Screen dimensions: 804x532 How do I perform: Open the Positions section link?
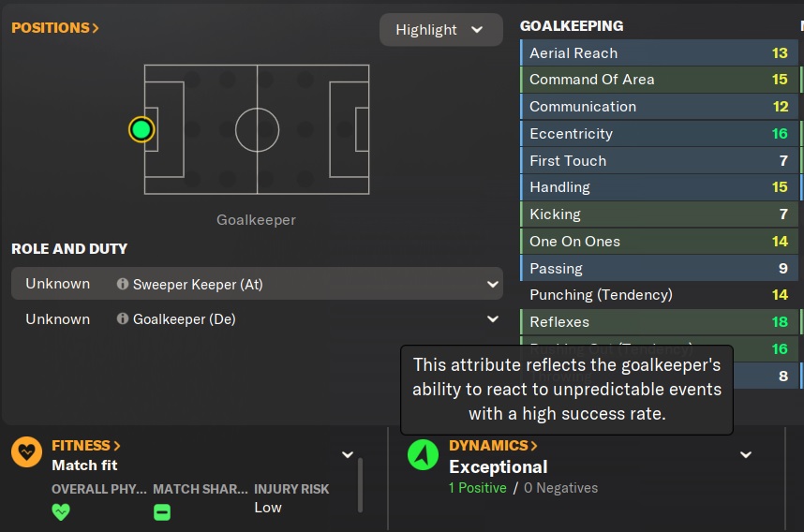point(55,28)
